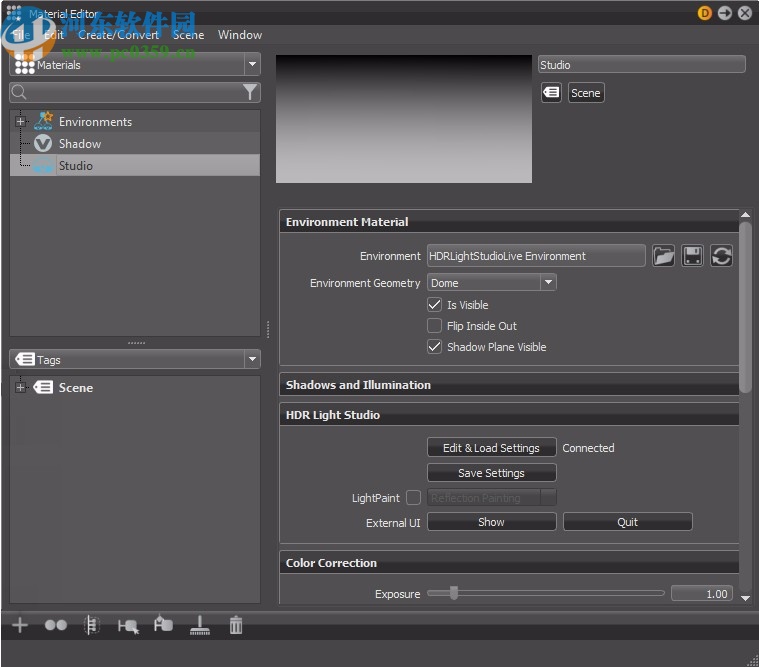Toggle the Shadow Plane Visible checkbox
This screenshot has width=759, height=667.
[x=434, y=347]
